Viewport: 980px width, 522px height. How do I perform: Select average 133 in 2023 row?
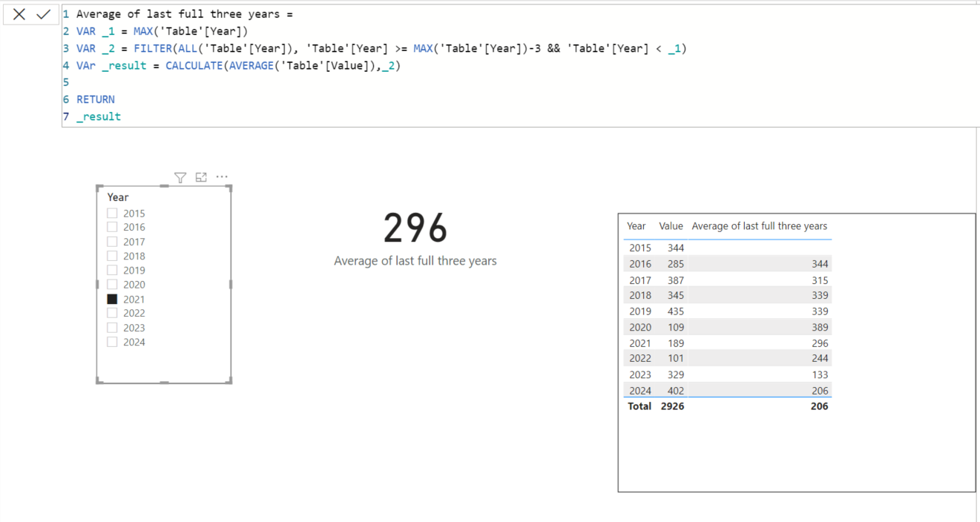tap(820, 374)
